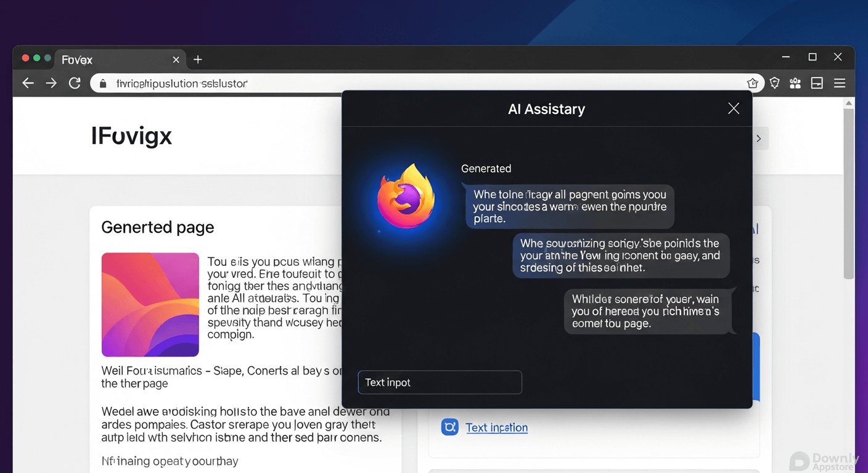Screen dimensions: 868x473
Task: Click the Text inpot field
Action: point(440,382)
